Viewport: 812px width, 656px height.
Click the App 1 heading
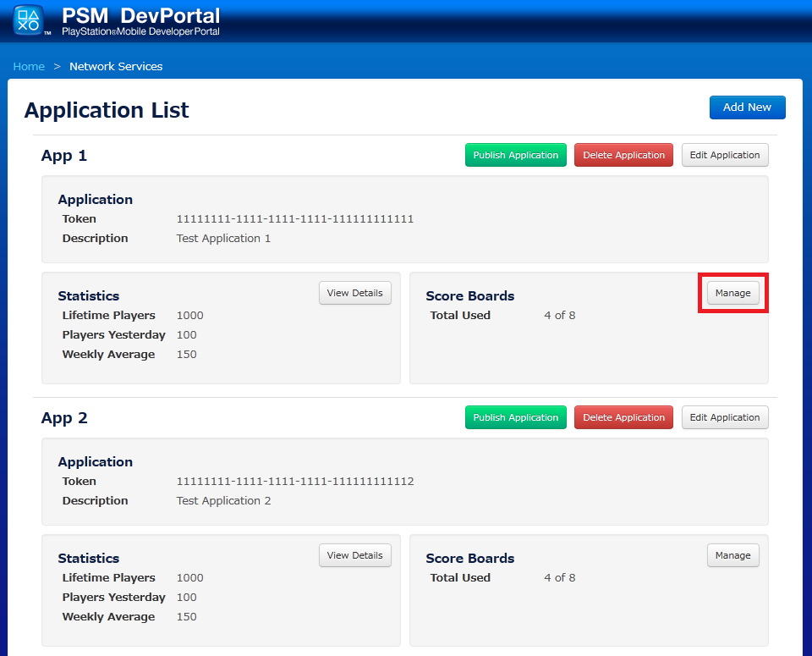click(64, 156)
